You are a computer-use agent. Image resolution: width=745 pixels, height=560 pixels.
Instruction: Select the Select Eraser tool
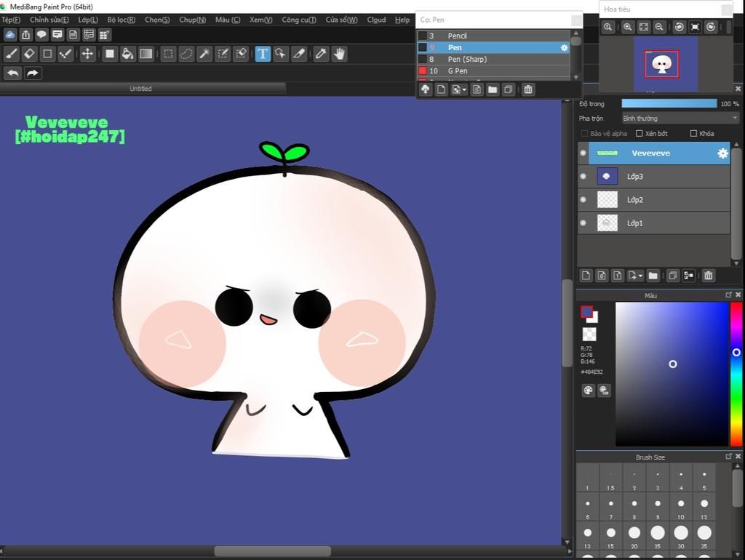pos(241,54)
